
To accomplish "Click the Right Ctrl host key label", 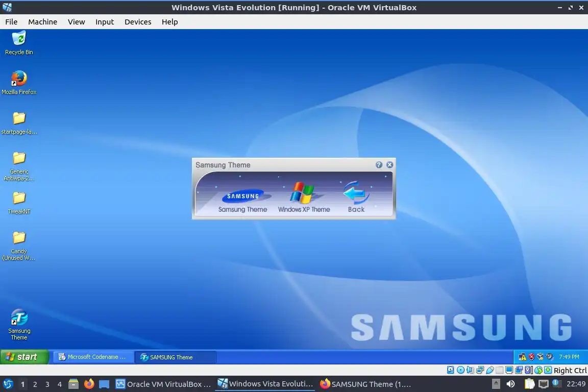I will (570, 371).
